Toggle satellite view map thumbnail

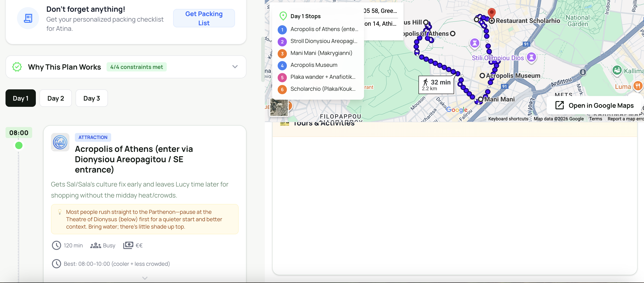(x=279, y=108)
